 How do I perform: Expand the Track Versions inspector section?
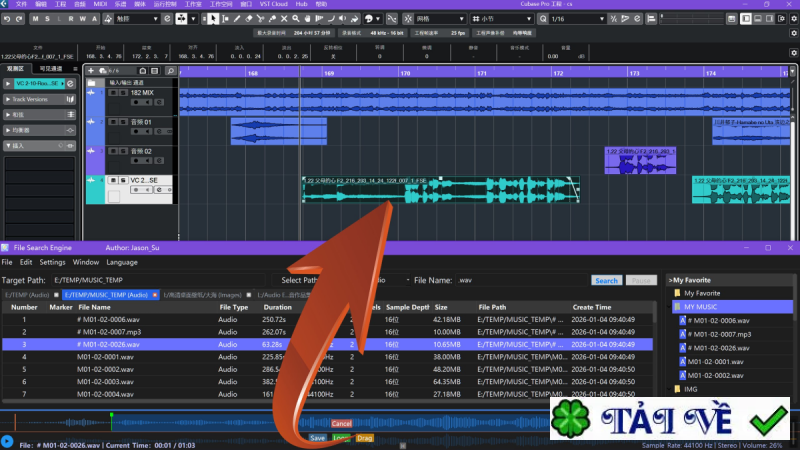click(x=8, y=100)
